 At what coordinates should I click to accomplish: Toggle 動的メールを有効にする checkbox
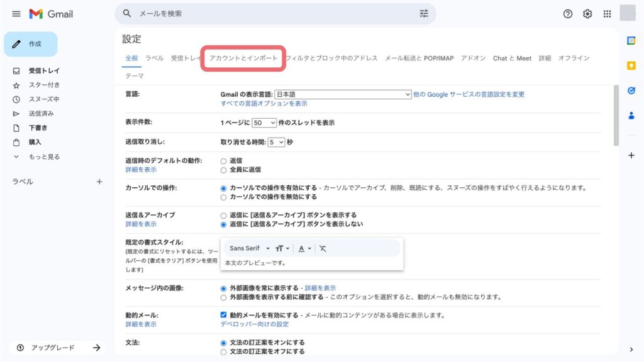[223, 315]
